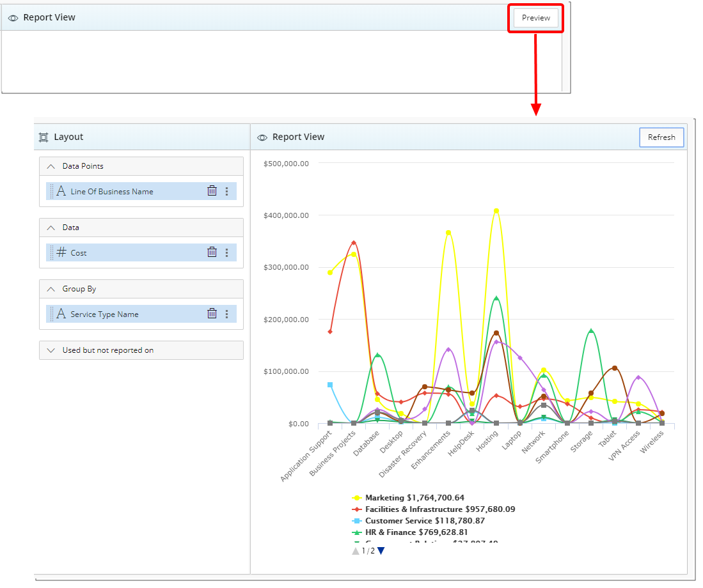Screen dimensions: 703x588
Task: Click drag handle of Service Type Name
Action: (x=52, y=314)
